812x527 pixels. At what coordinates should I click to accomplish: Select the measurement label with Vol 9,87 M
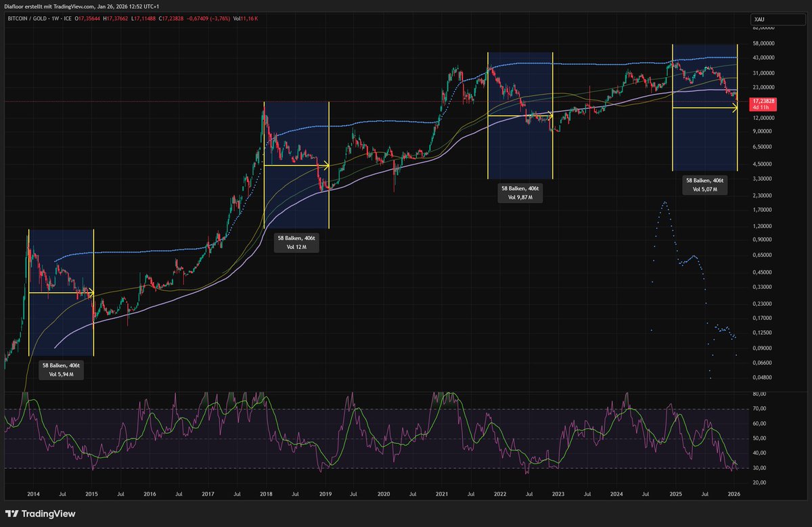coord(521,193)
